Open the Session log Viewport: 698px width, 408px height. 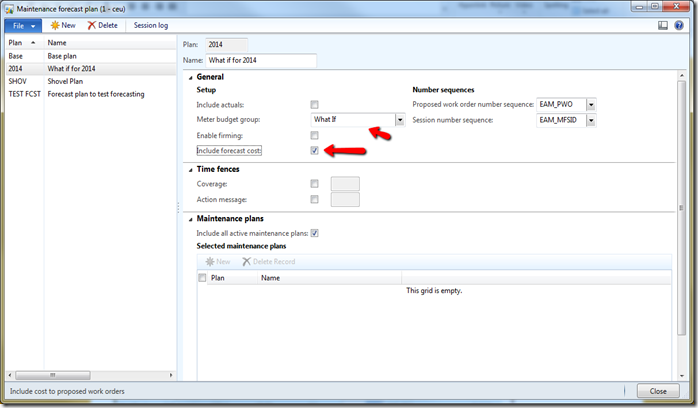pos(151,25)
